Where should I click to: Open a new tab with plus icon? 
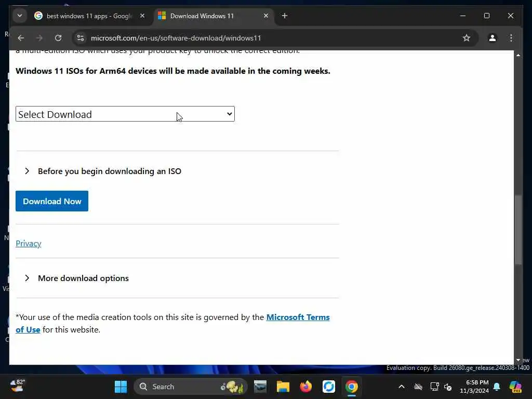[x=285, y=16]
